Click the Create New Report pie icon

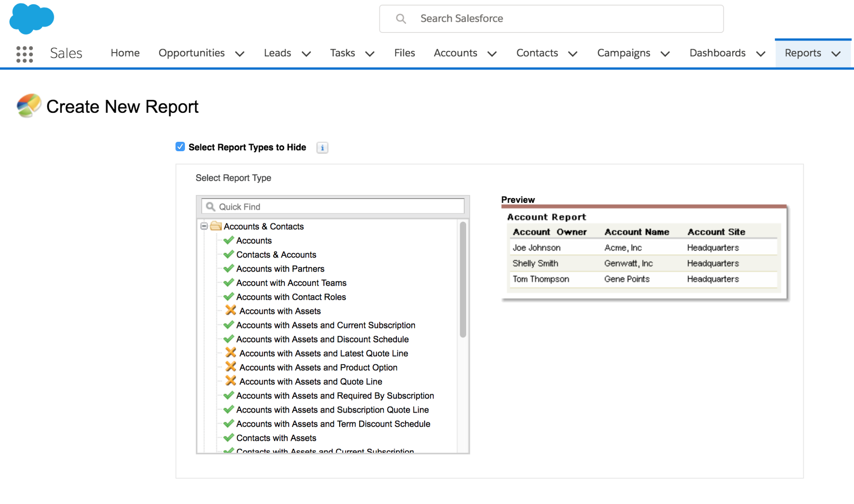[x=29, y=105]
